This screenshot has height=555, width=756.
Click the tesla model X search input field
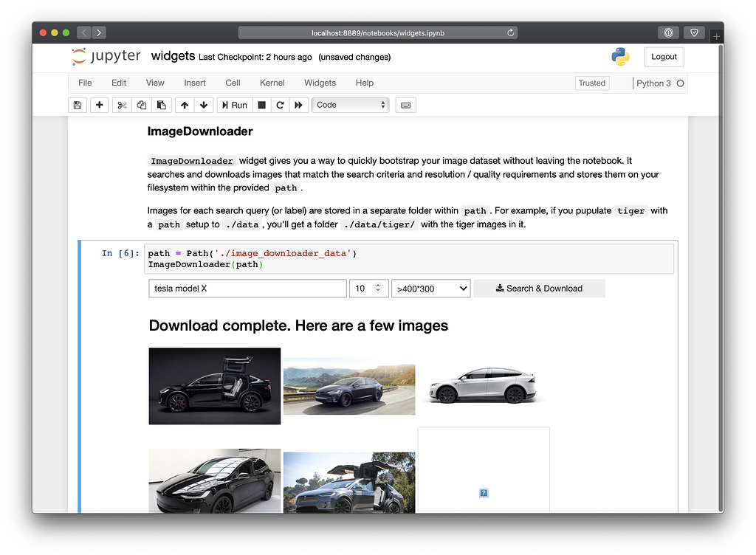247,289
